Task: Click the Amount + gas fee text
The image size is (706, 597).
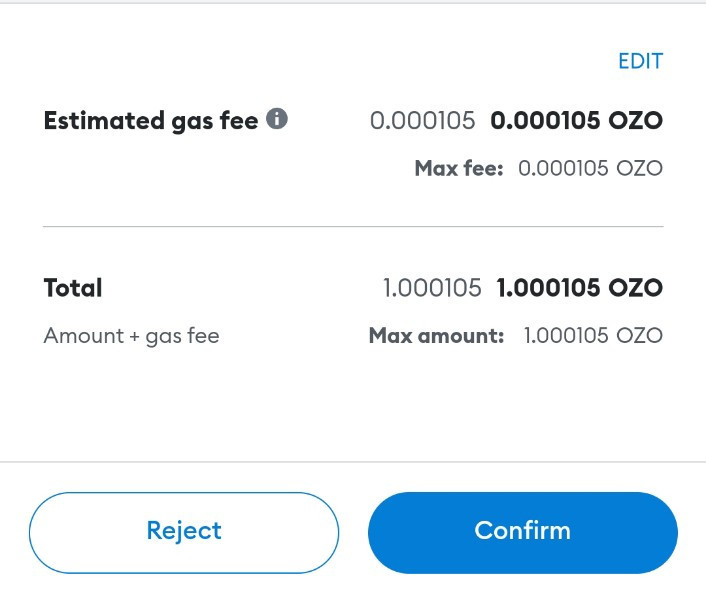Action: (x=131, y=336)
